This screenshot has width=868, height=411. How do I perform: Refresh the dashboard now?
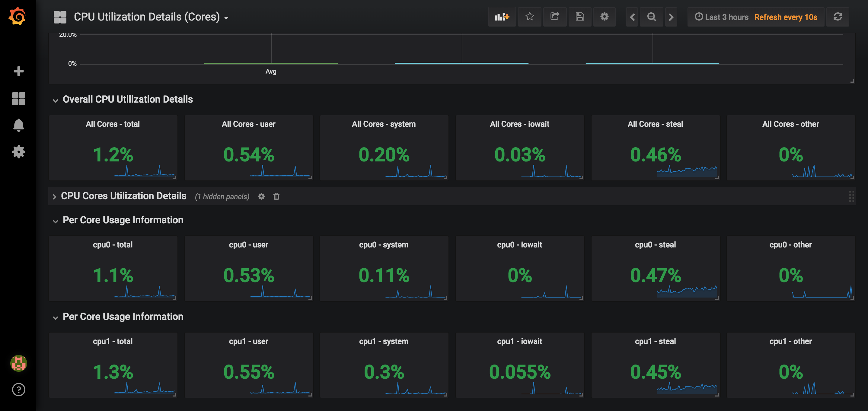click(838, 17)
